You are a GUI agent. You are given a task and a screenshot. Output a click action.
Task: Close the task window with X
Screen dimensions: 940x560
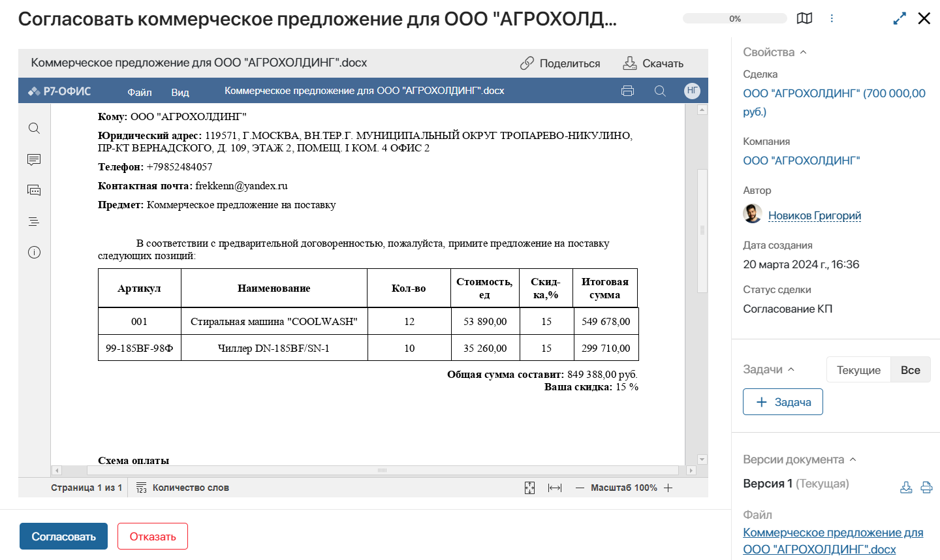[x=924, y=18]
